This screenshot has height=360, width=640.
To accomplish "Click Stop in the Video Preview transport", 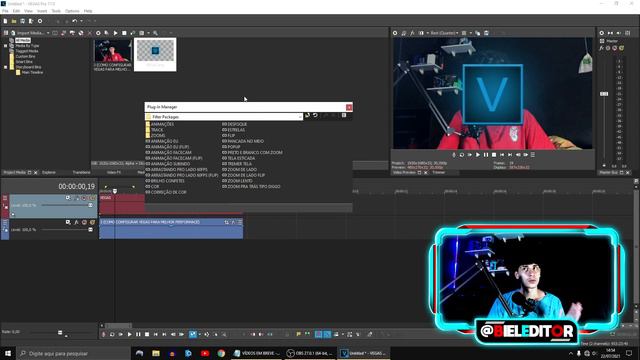I will tap(494, 155).
